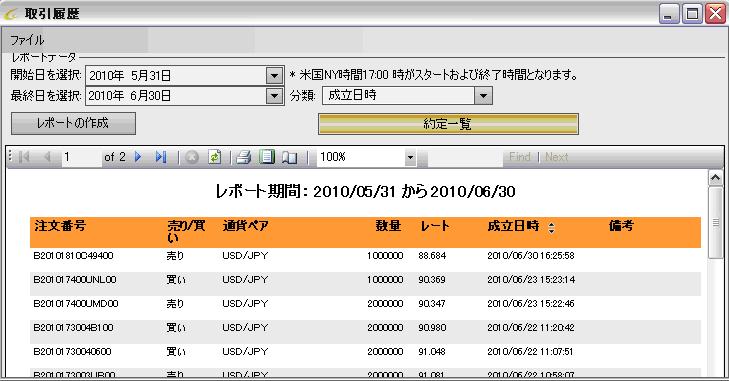This screenshot has height=381, width=729.
Task: Click the 数量 column header
Action: click(x=388, y=226)
